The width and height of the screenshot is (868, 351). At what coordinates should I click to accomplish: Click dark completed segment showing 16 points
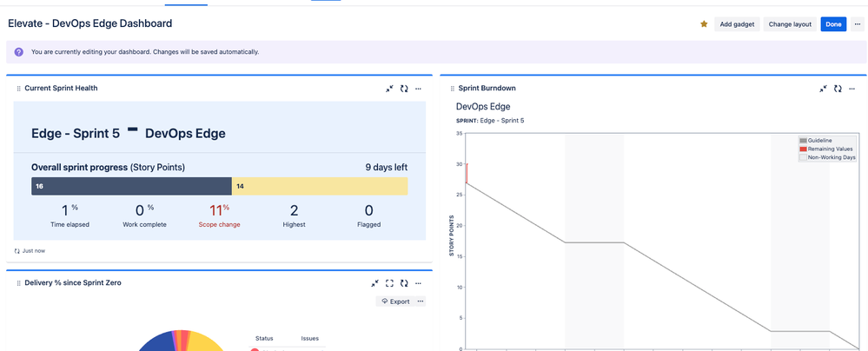pyautogui.click(x=132, y=187)
